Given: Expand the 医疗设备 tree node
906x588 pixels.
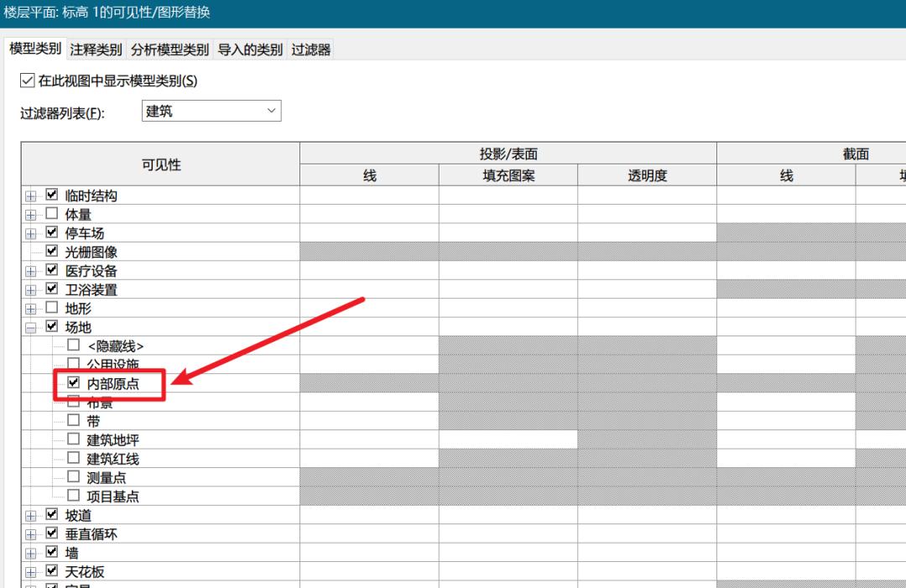Looking at the screenshot, I should [x=31, y=272].
